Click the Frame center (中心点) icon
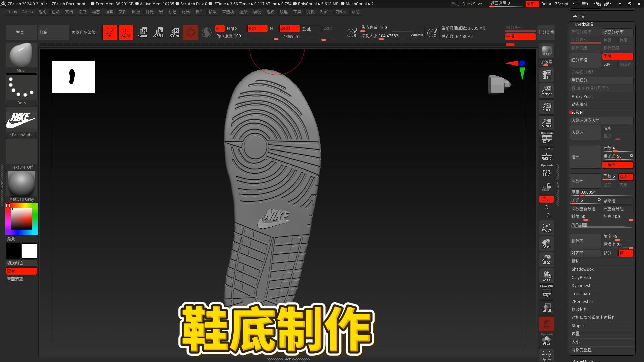Screen dimensions: 644x362 [x=547, y=228]
